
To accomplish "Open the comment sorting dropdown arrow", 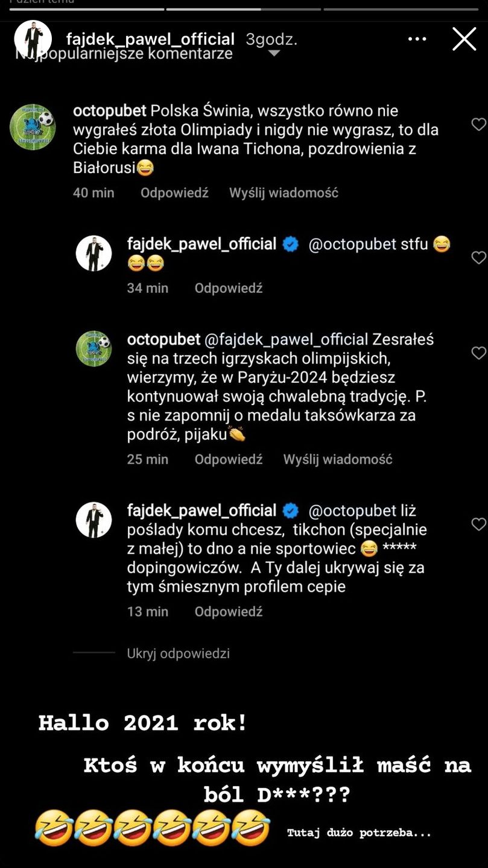I will (x=274, y=54).
